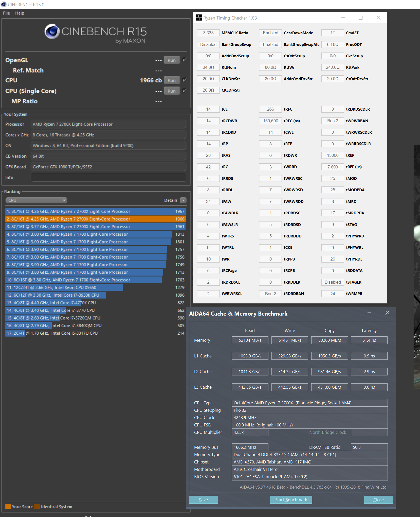Click the Close button in AIDA64
This screenshot has width=420, height=517.
click(378, 500)
